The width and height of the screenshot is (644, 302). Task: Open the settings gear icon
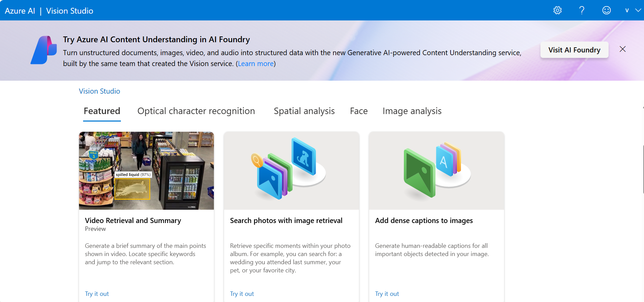coord(557,10)
